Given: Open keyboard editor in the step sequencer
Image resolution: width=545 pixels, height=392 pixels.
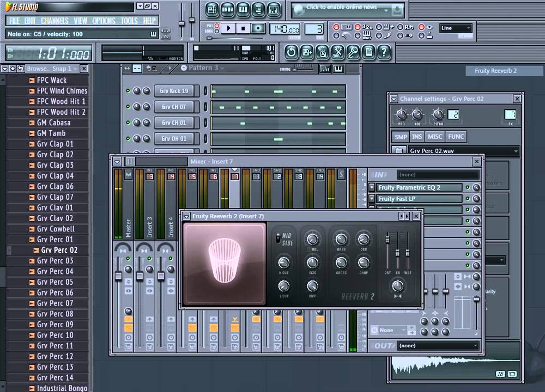Looking at the screenshot, I should click(x=338, y=69).
